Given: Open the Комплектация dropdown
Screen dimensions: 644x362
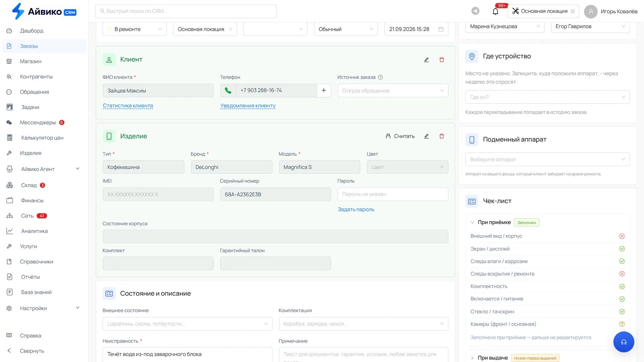Looking at the screenshot, I should (x=363, y=324).
